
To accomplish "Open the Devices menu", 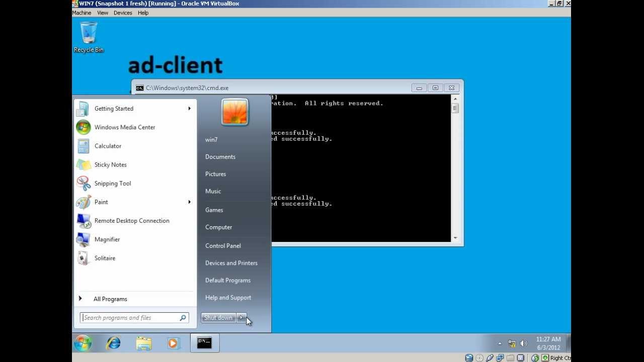I will pos(123,13).
